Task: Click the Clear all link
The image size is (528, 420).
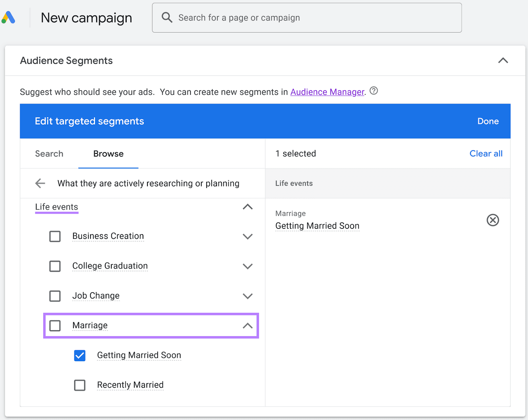Action: click(x=486, y=154)
